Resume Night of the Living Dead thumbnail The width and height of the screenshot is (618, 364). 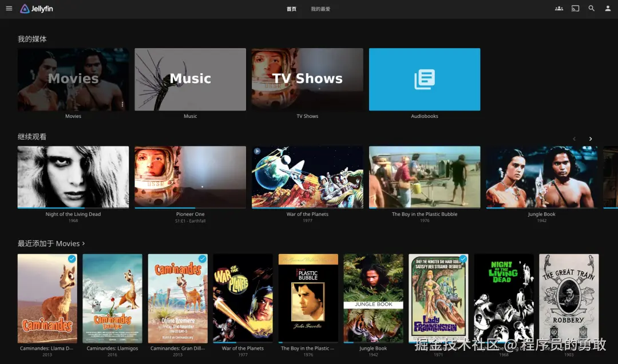click(x=73, y=177)
